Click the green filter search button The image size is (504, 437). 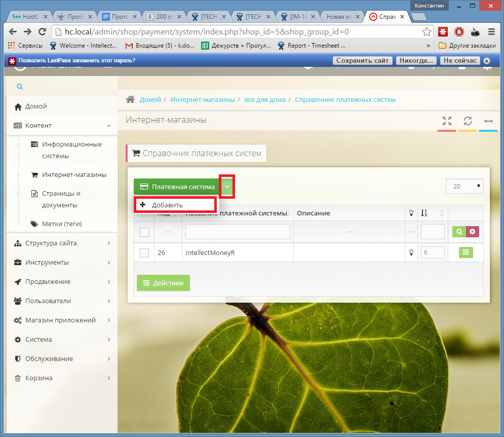(x=459, y=232)
